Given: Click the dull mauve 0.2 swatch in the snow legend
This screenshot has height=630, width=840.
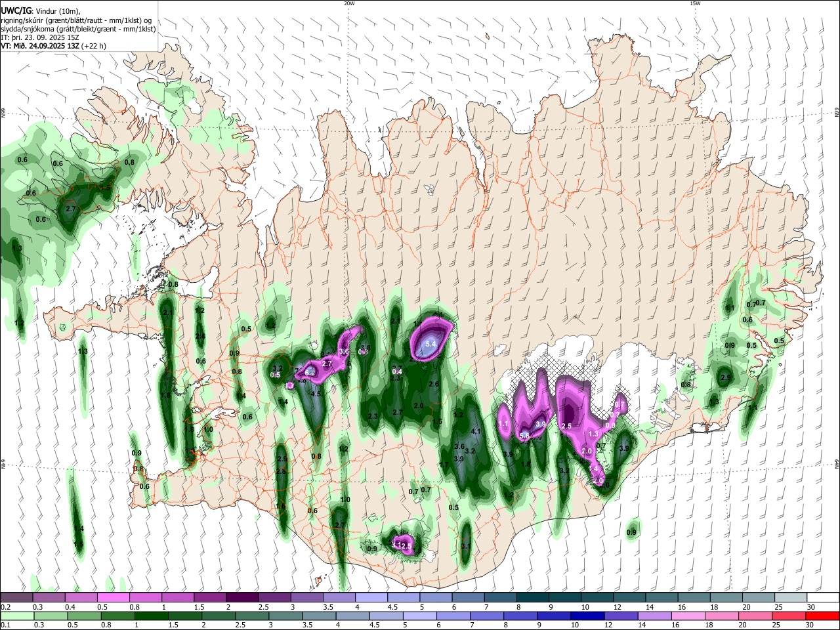Looking at the screenshot, I should point(16,598).
